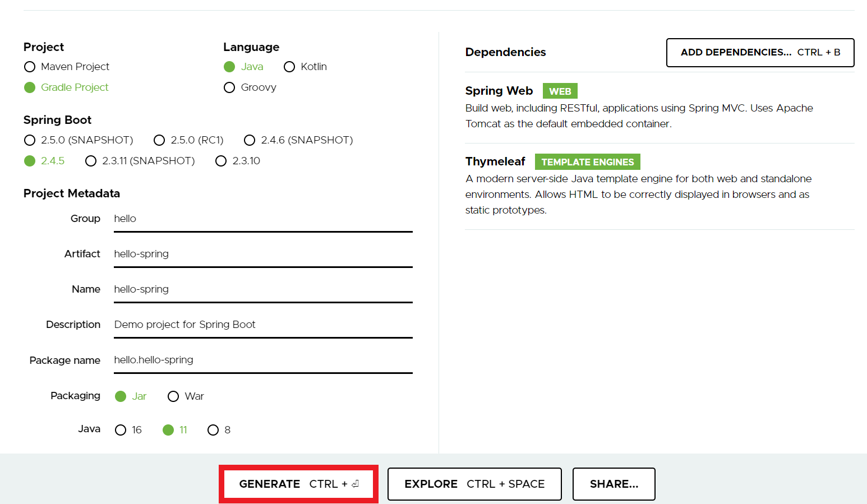Click the Thymeleaf dependency title
The image size is (867, 504).
point(495,161)
